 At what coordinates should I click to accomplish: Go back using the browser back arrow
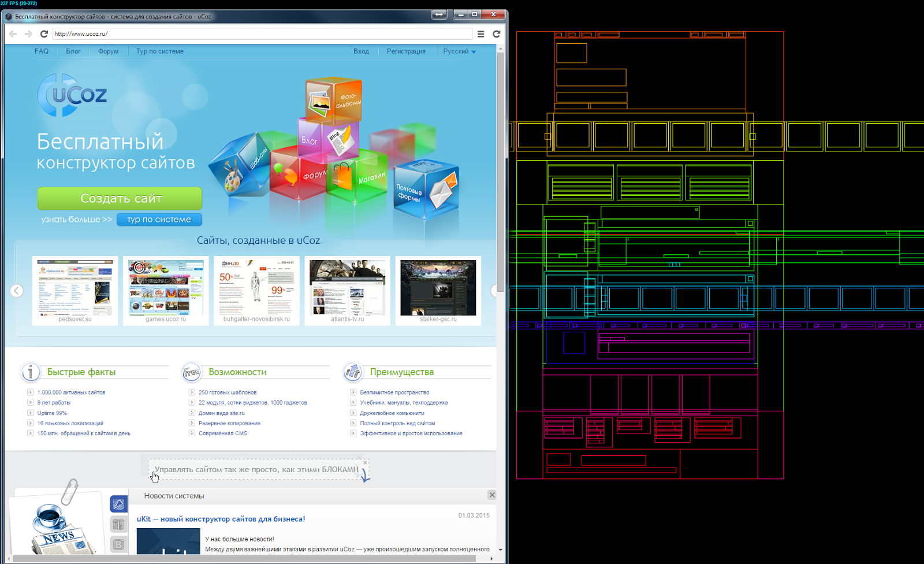click(13, 34)
